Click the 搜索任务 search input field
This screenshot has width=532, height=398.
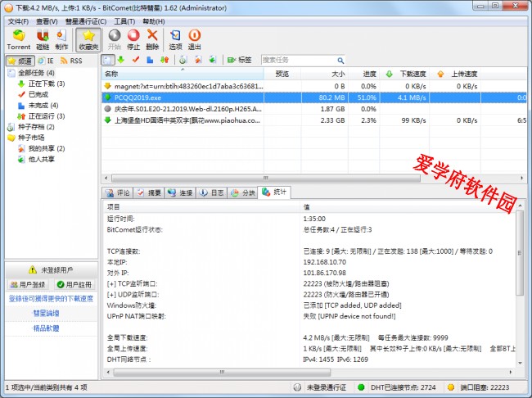[x=295, y=60]
